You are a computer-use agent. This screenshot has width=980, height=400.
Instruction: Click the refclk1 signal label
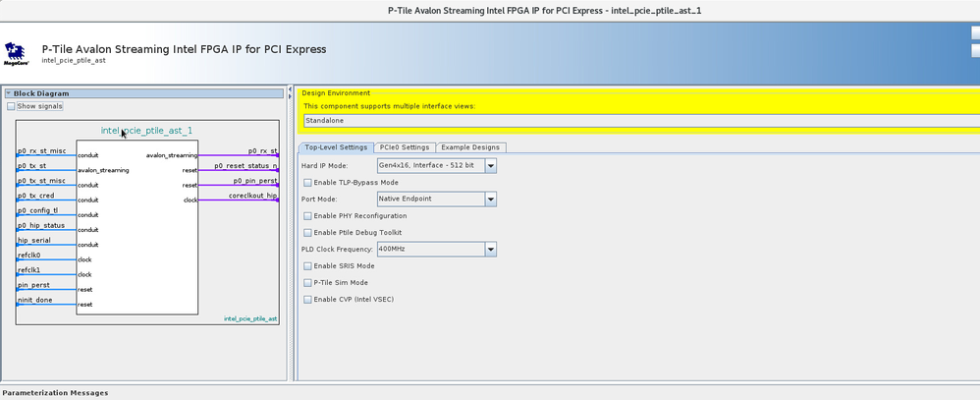click(x=29, y=270)
